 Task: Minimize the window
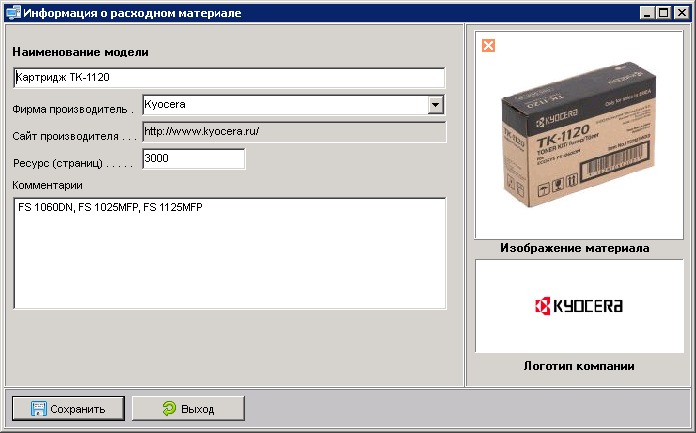647,13
